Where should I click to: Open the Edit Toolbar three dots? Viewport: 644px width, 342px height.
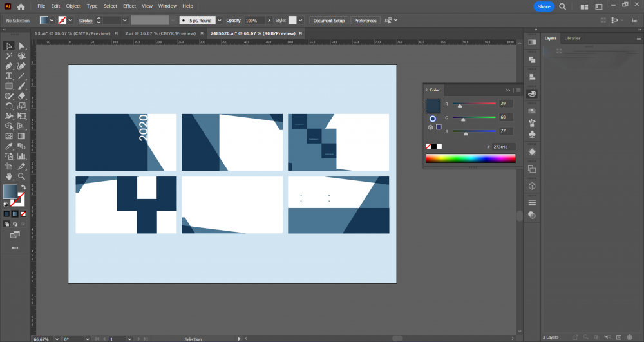15,248
